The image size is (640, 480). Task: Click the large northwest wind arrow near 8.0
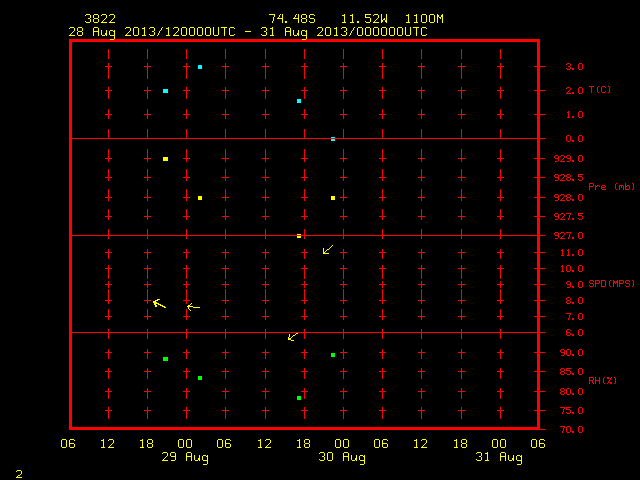point(159,304)
